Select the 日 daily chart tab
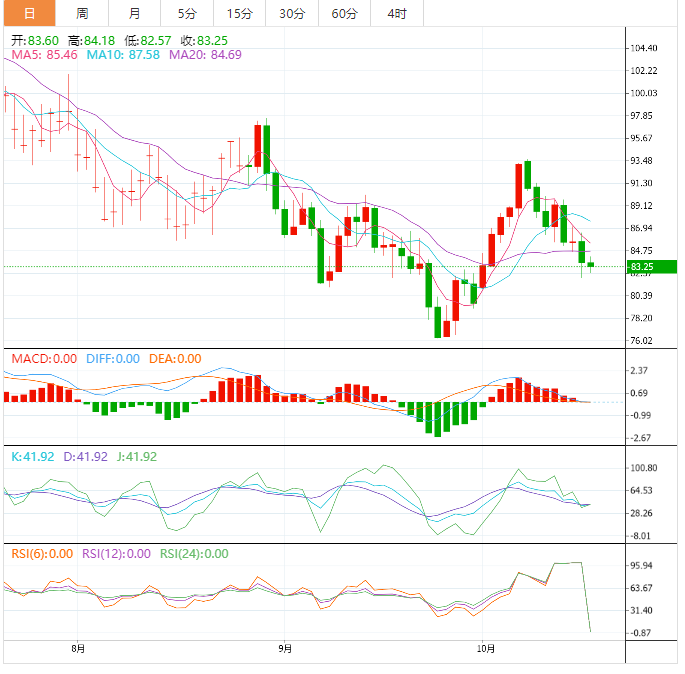The height and width of the screenshot is (674, 685). coord(30,13)
